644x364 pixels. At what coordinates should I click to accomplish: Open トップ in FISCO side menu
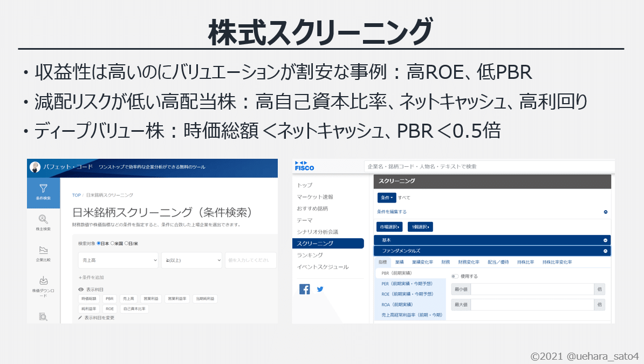pos(305,185)
